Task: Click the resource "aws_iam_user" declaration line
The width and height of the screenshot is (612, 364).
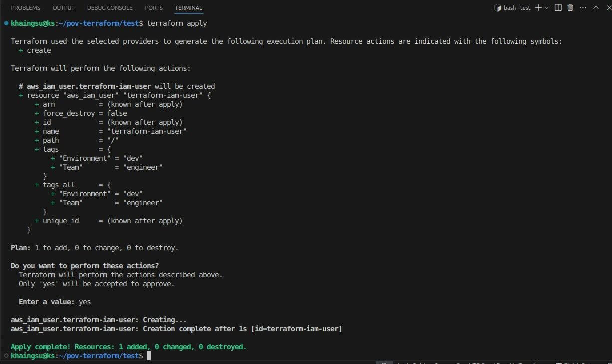Action: (x=115, y=95)
